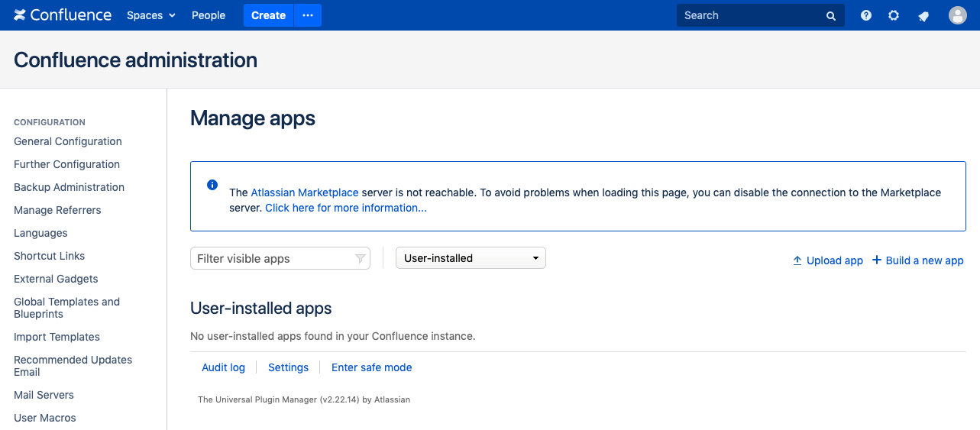
Task: Open External Gadgets in sidebar
Action: (56, 279)
